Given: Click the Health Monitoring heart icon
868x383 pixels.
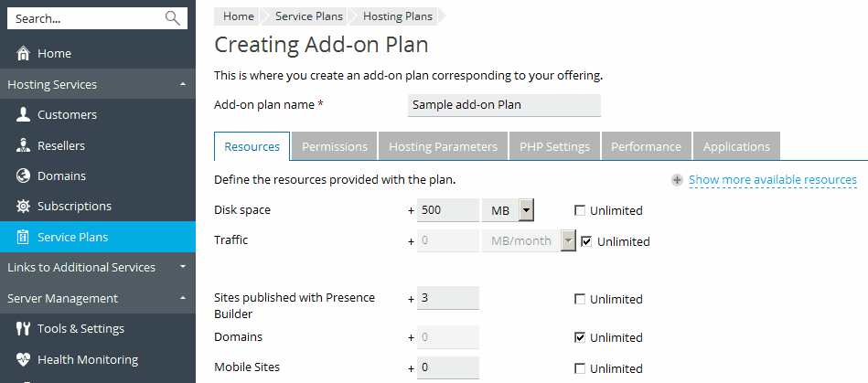Looking at the screenshot, I should tap(24, 360).
